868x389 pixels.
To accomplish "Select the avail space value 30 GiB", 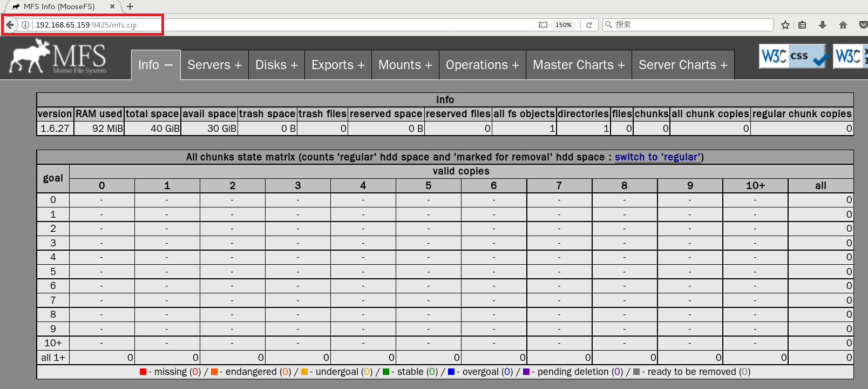I will (222, 129).
